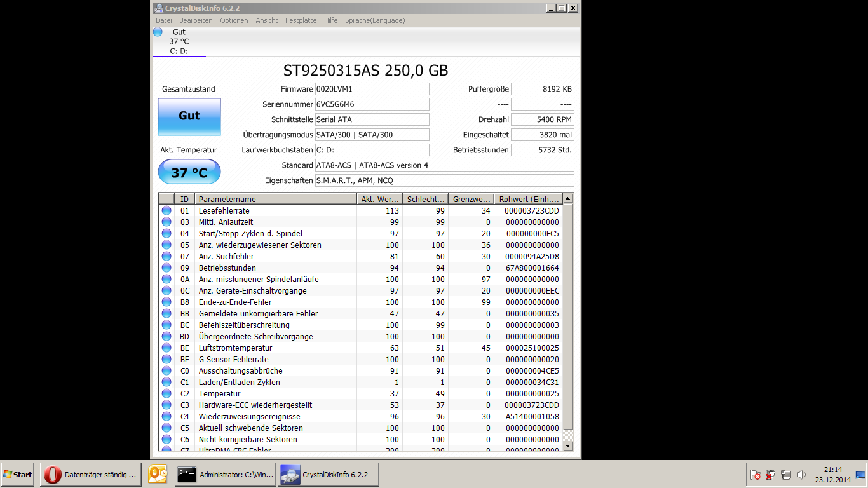Image resolution: width=868 pixels, height=488 pixels.
Task: Click the network tray icon
Action: [786, 475]
